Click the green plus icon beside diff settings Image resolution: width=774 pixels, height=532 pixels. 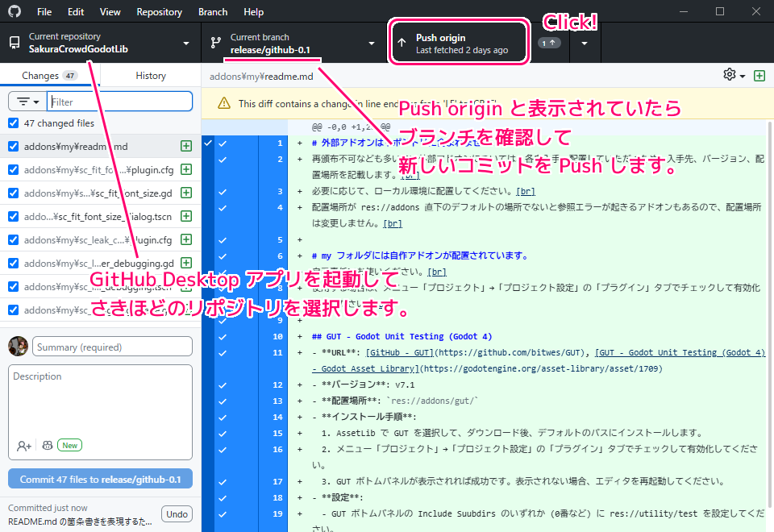click(759, 75)
